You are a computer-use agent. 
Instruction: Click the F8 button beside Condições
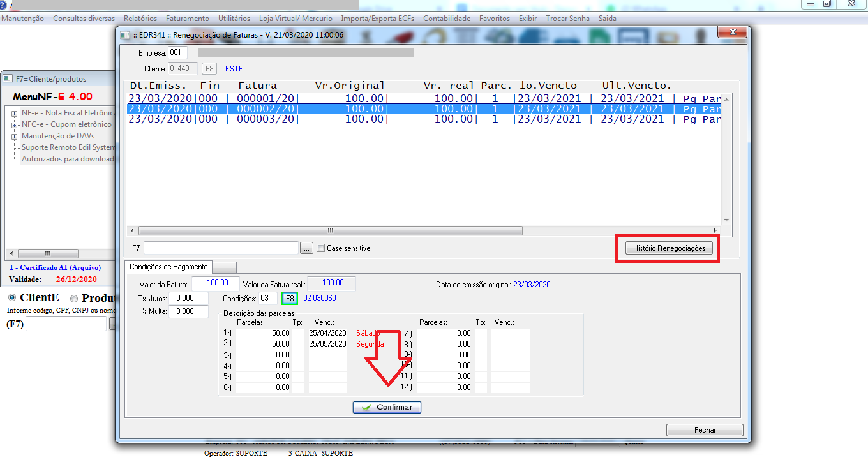coord(290,298)
